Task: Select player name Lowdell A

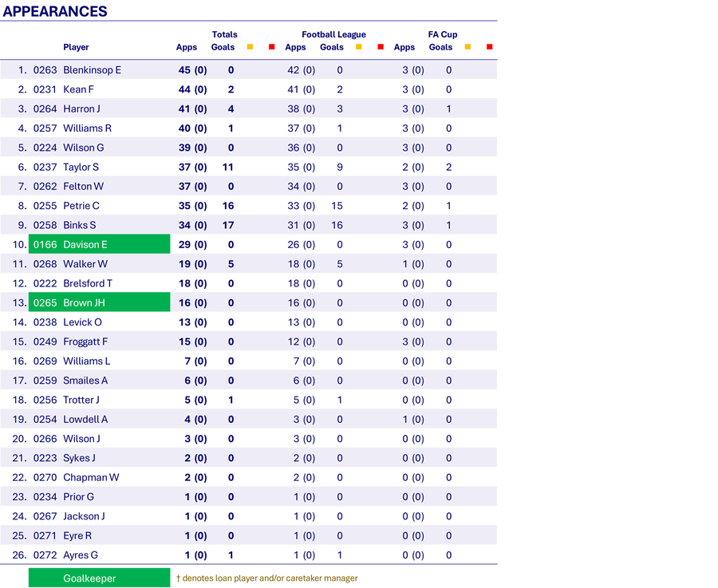Action: click(85, 419)
